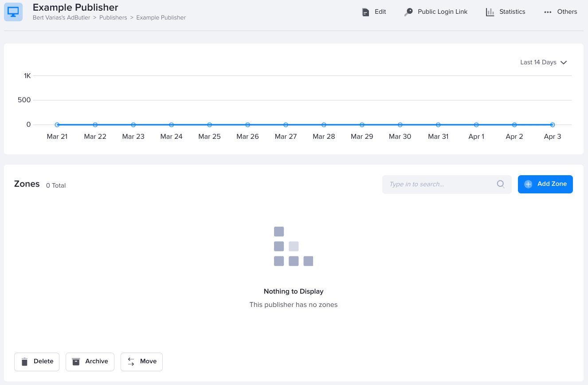This screenshot has width=588, height=385.
Task: Click the publisher monitor icon
Action: pyautogui.click(x=13, y=12)
